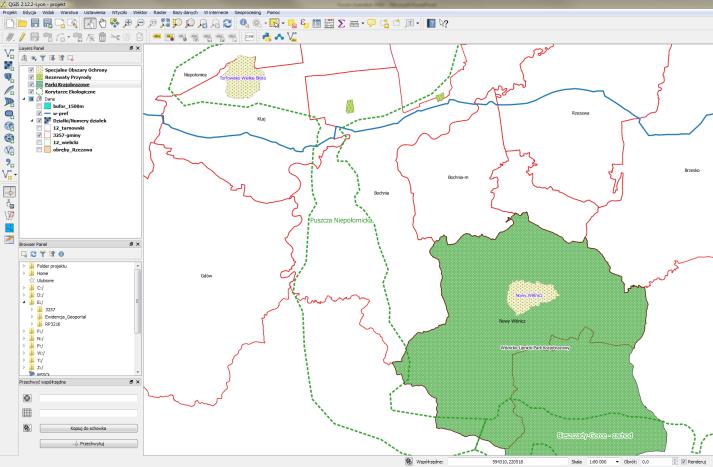713x467 pixels.
Task: Click the Add vector layer icon
Action: click(9, 54)
